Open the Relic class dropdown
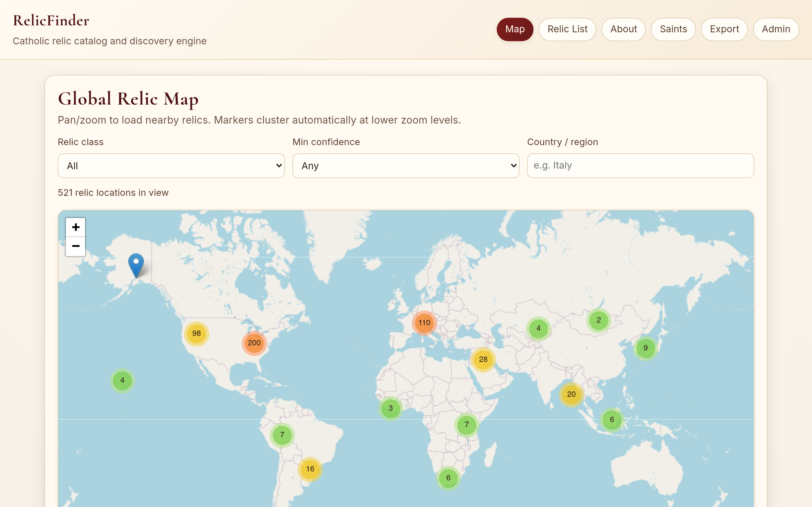Image resolution: width=812 pixels, height=507 pixels. [x=171, y=166]
